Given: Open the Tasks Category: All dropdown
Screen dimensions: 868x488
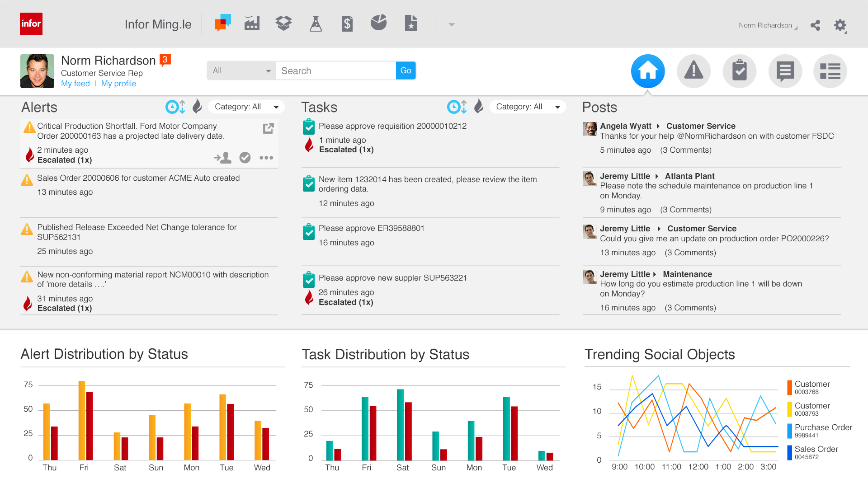Looking at the screenshot, I should click(x=528, y=107).
